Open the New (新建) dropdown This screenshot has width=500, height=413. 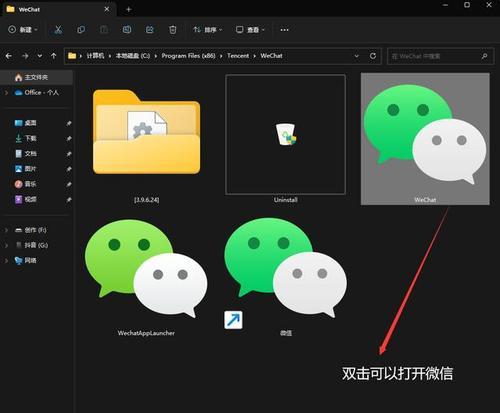[23, 30]
